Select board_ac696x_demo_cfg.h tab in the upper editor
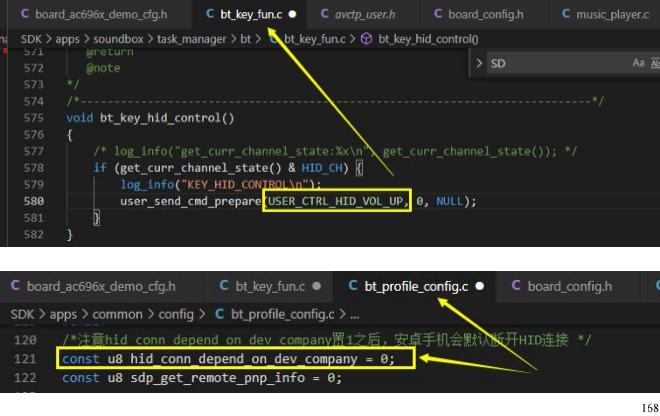 [101, 14]
